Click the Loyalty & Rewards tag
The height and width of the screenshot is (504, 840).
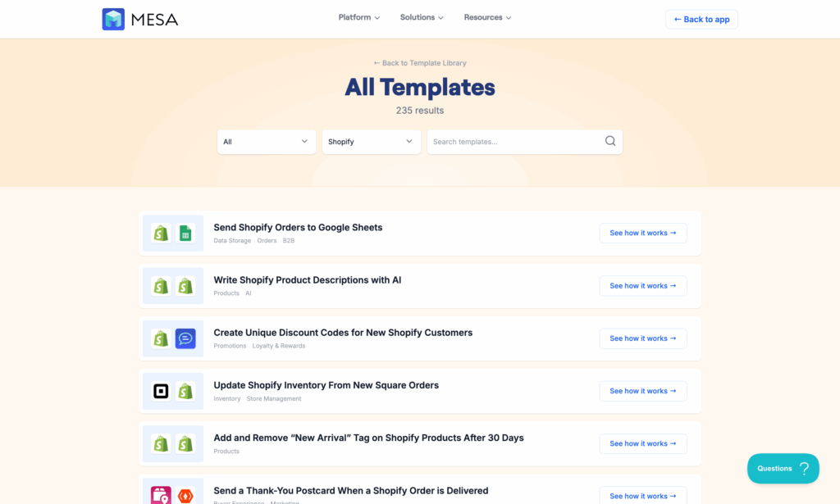click(x=279, y=346)
